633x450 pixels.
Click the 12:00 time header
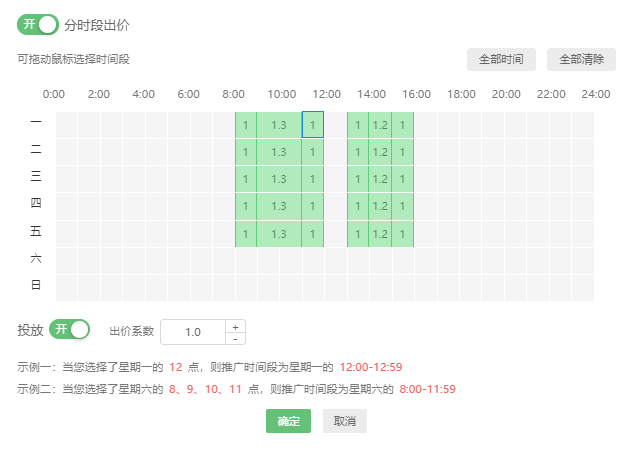coord(326,94)
